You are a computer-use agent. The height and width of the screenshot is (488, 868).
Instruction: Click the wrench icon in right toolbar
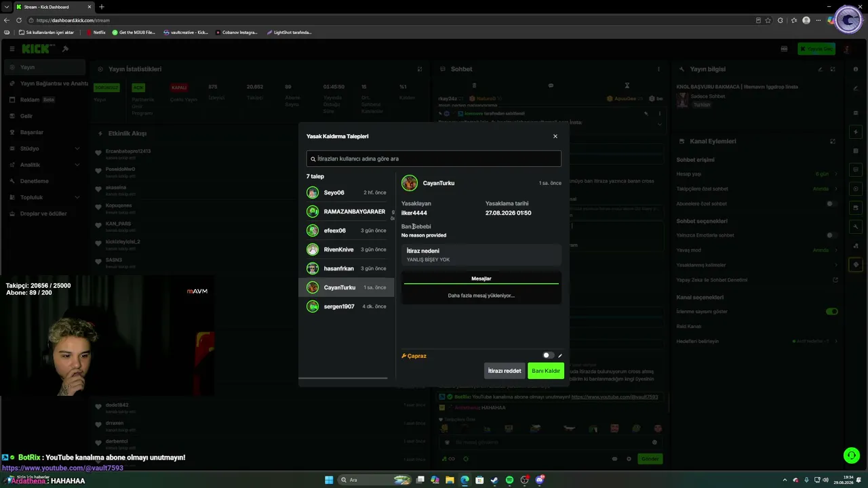pyautogui.click(x=856, y=226)
